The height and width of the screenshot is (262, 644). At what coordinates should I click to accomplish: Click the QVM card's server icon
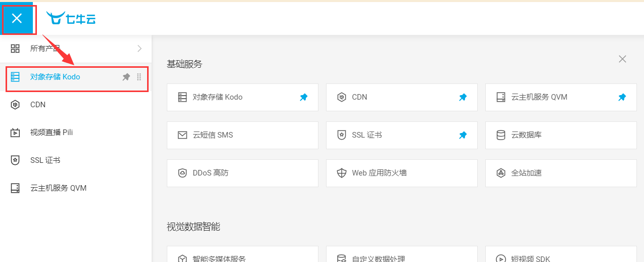(501, 97)
